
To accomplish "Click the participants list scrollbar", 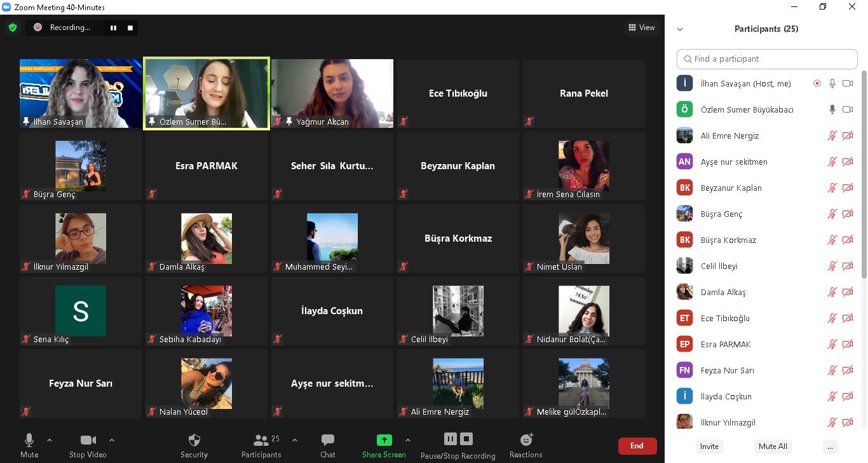I will point(864,175).
